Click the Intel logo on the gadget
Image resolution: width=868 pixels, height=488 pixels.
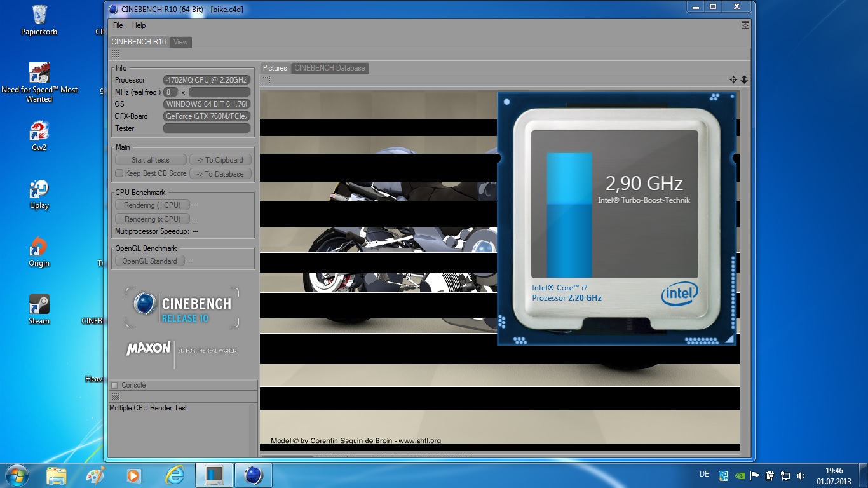[x=679, y=294]
